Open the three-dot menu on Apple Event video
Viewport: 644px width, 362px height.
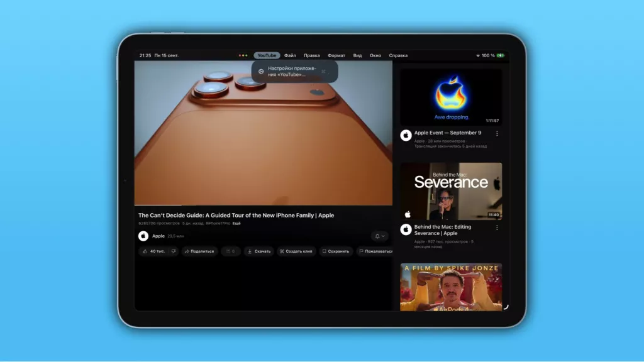[497, 133]
